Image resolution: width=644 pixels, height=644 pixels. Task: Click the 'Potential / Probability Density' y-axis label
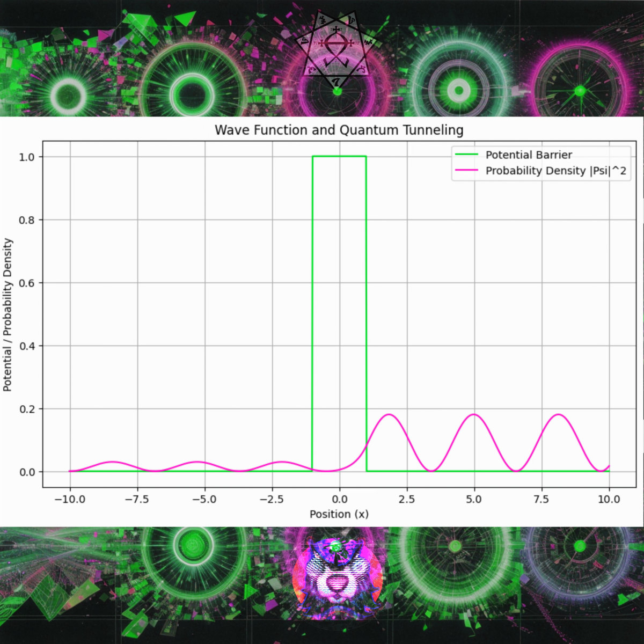[x=8, y=315]
